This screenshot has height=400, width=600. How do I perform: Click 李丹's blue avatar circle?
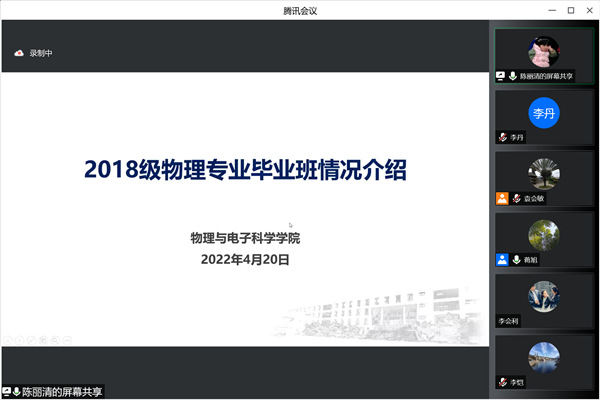click(x=544, y=113)
